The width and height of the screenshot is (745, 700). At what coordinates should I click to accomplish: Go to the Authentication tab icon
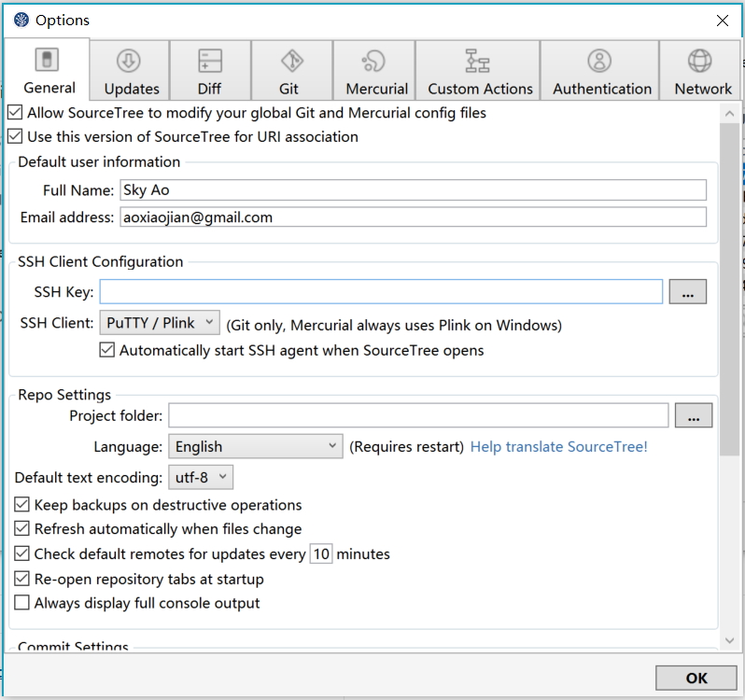(x=600, y=61)
